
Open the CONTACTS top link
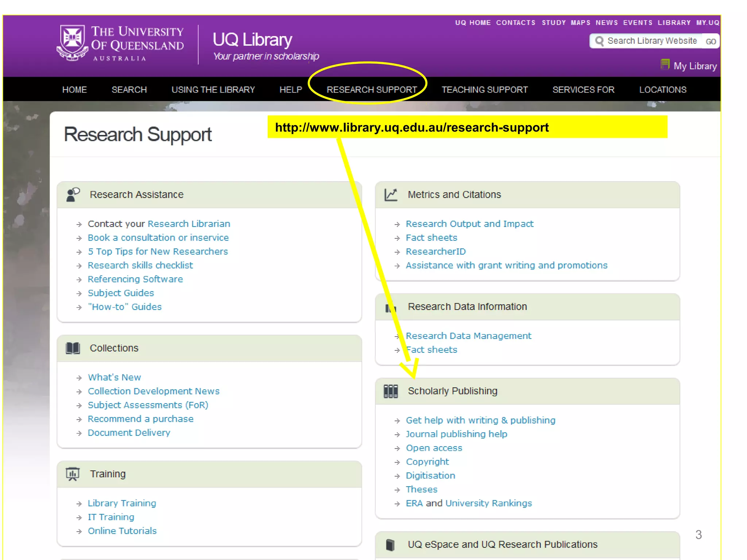516,23
